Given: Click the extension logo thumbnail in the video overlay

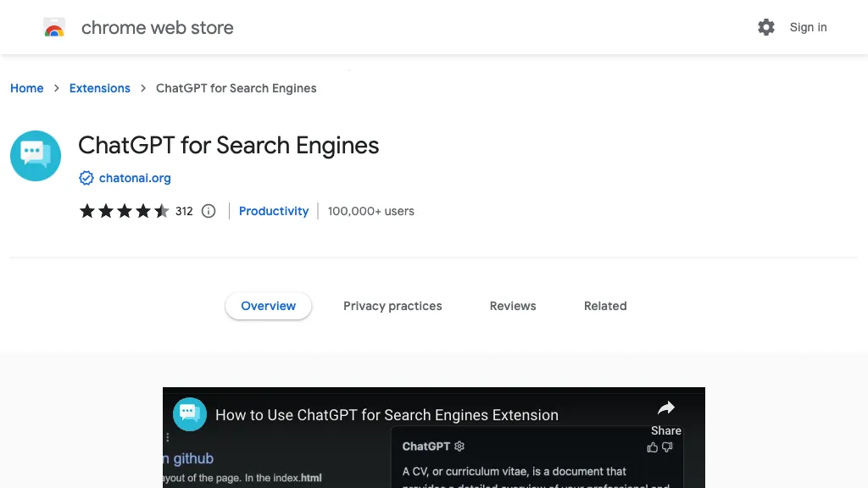Looking at the screenshot, I should coord(189,414).
